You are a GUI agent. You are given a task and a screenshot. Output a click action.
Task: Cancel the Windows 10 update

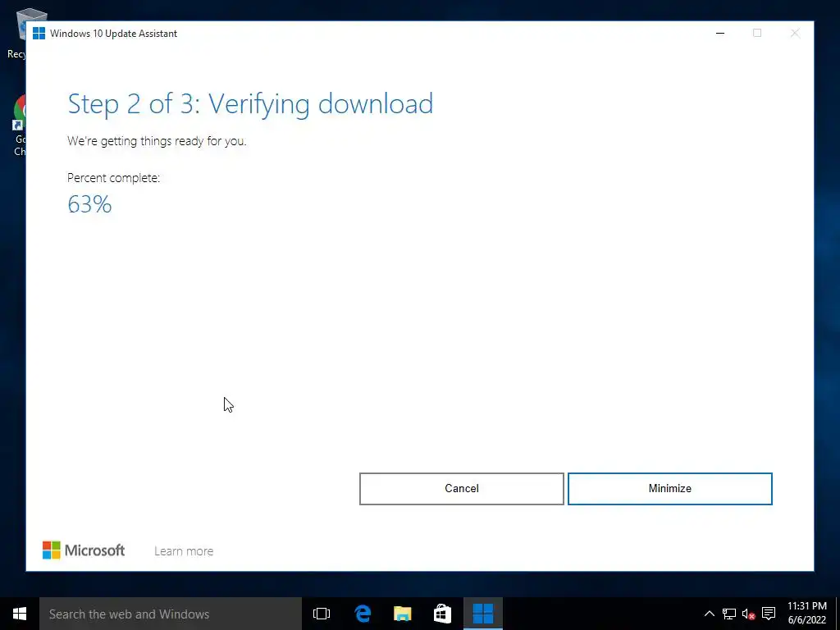pos(461,489)
